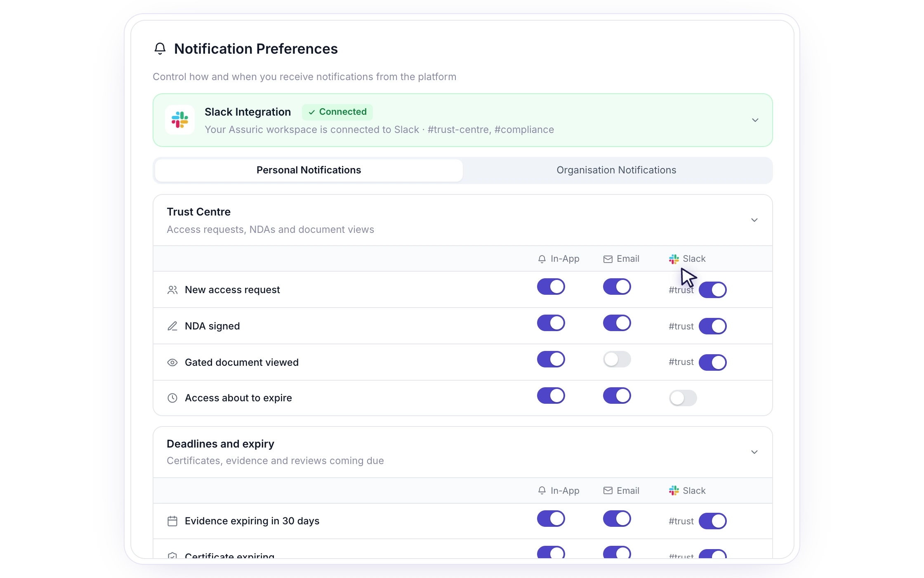Click the #trust channel label on Gated document row
This screenshot has height=578, width=924.
tap(681, 362)
